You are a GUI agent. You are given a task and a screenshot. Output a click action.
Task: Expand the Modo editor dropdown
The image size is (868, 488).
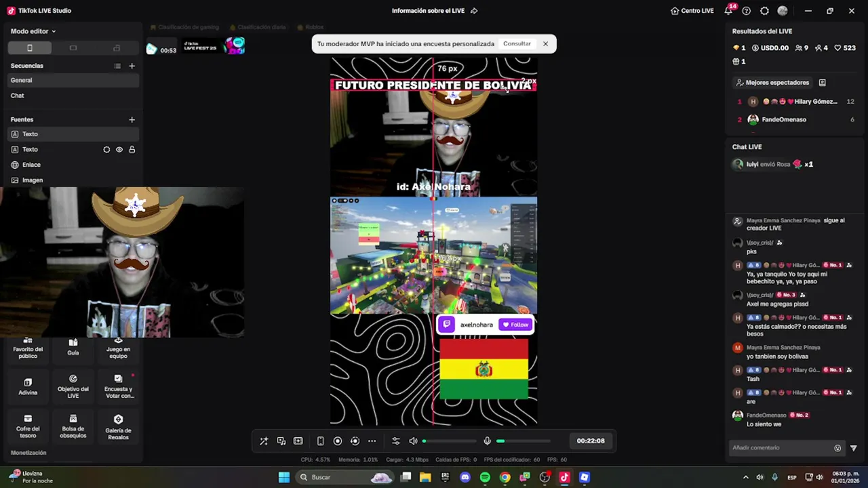coord(33,31)
